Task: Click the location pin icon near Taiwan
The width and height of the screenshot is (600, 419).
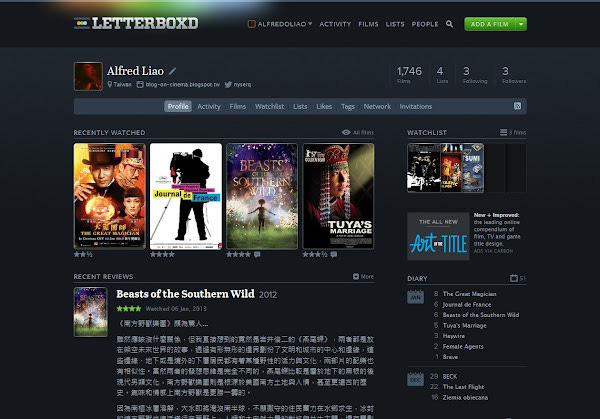Action: coord(110,84)
